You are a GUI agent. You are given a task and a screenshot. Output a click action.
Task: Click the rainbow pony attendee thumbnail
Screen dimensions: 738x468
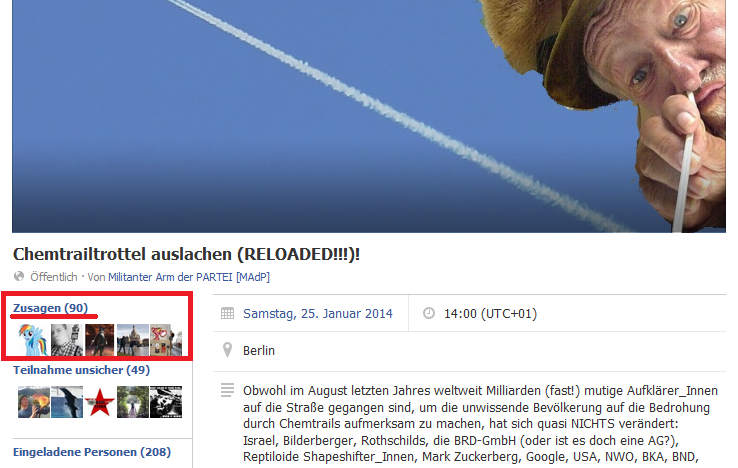34,339
